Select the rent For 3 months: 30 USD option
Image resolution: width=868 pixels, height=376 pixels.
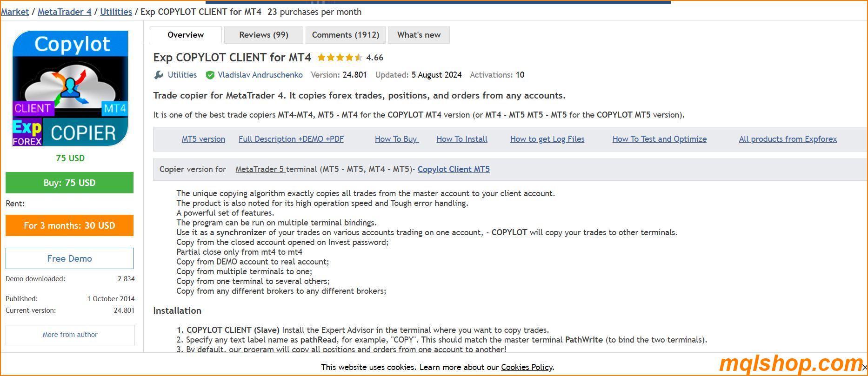[69, 225]
